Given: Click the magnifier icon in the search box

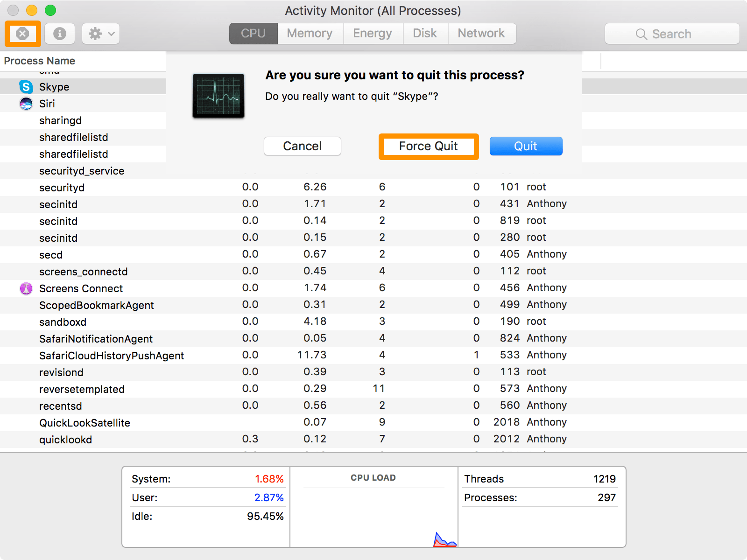Looking at the screenshot, I should [641, 34].
